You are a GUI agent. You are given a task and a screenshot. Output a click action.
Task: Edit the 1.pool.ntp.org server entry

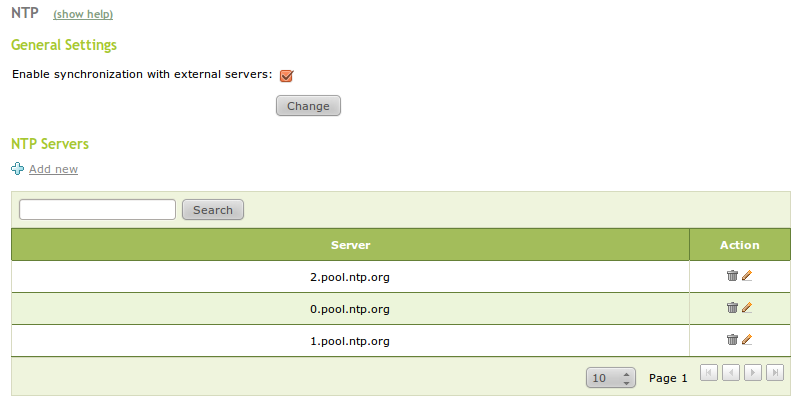click(x=747, y=340)
